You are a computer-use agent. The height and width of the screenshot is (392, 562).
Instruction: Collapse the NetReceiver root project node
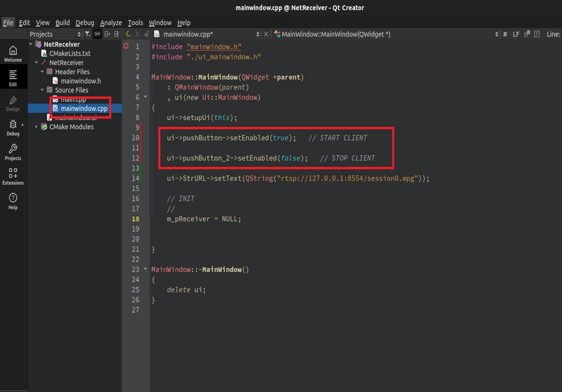(31, 44)
